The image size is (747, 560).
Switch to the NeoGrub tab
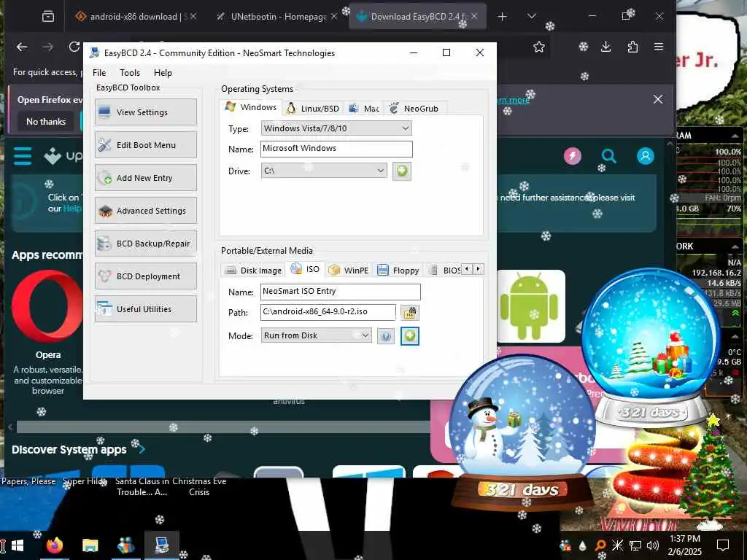point(414,109)
